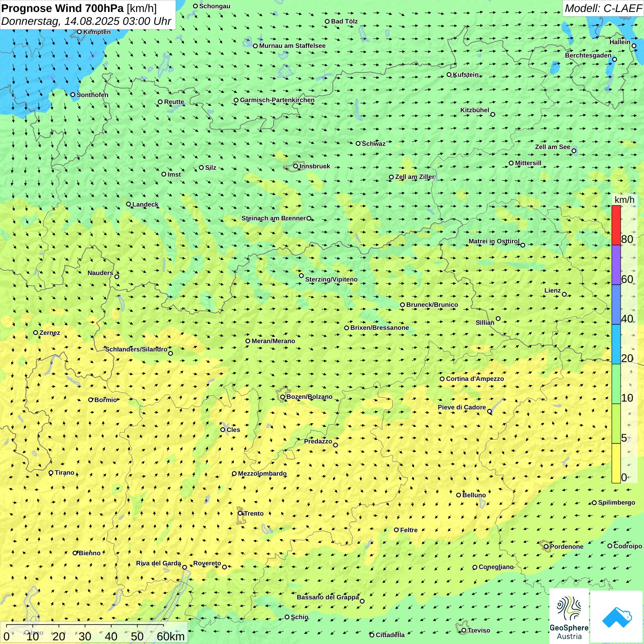Select the purple 60–80 km/h legend color

pyautogui.click(x=616, y=264)
